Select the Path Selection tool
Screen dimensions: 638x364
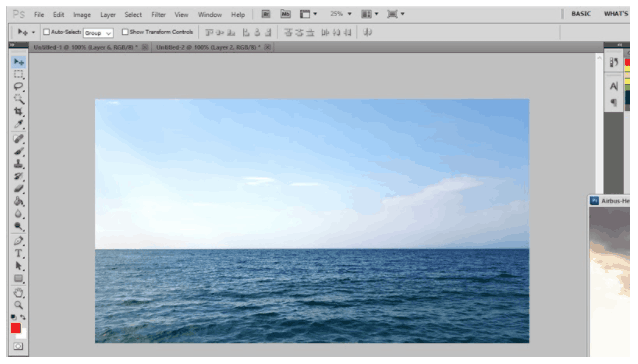pyautogui.click(x=19, y=266)
